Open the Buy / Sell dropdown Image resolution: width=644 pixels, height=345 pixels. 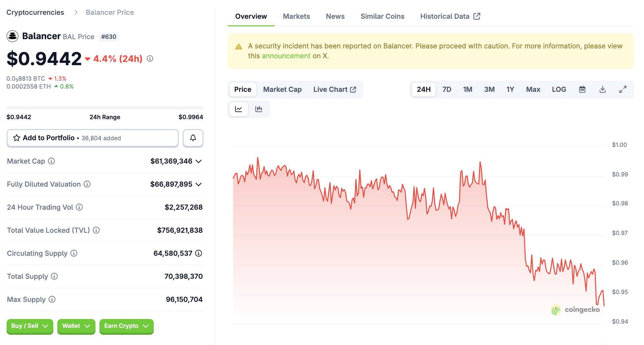pyautogui.click(x=30, y=326)
